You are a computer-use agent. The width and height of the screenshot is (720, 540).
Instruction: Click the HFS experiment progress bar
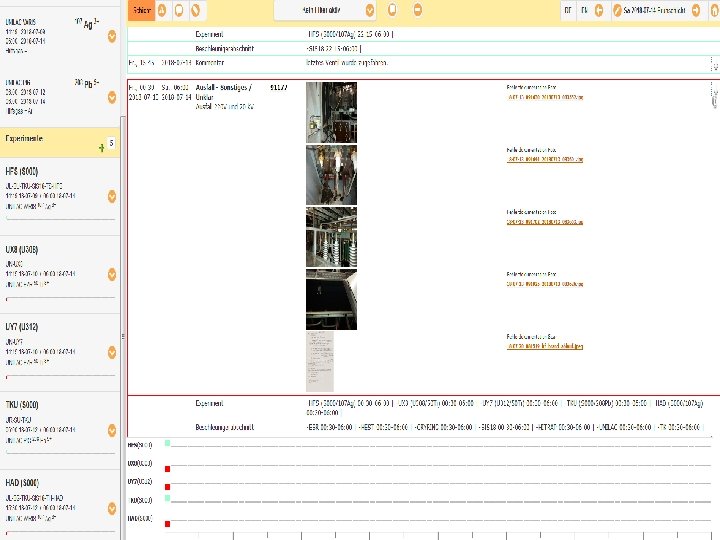tap(60, 219)
